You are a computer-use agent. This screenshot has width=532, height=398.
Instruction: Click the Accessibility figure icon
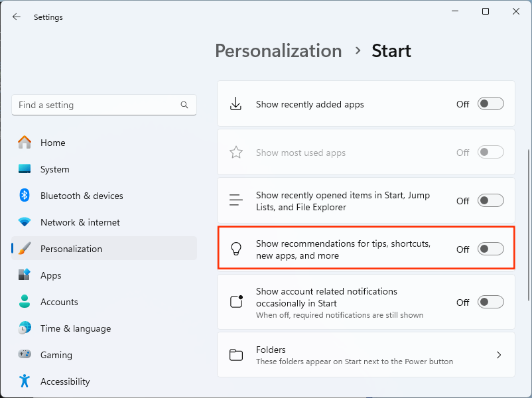25,381
